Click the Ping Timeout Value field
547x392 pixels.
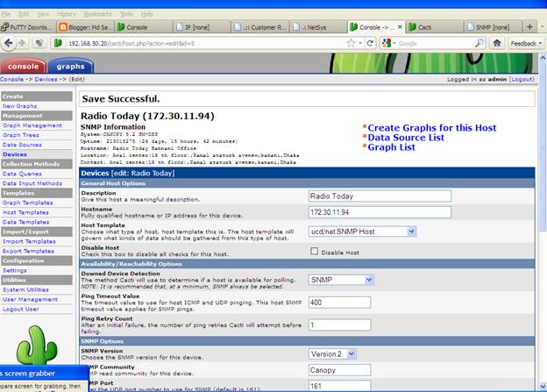pyautogui.click(x=339, y=303)
